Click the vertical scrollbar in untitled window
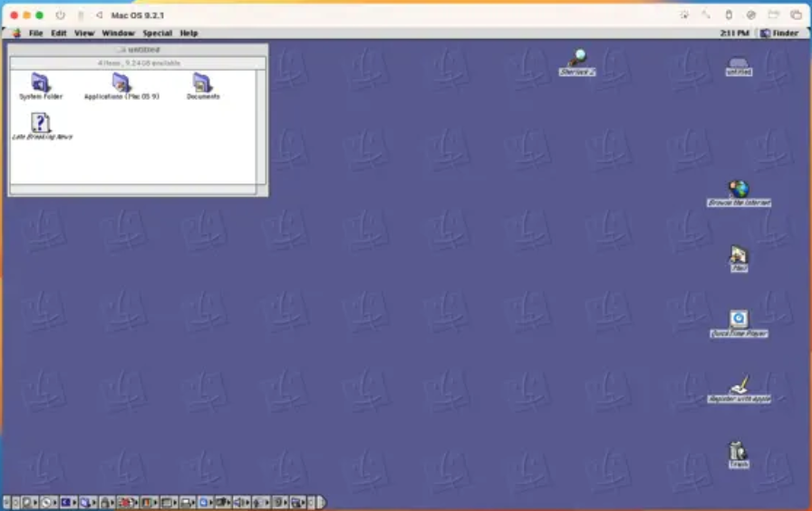812x511 pixels. pos(261,127)
